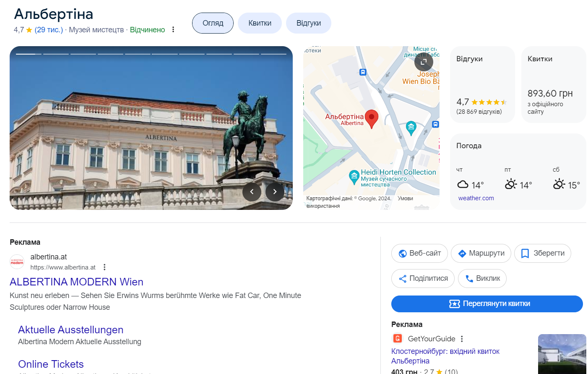Open the weather.com link
Screen dimensions: 588x374
coord(476,198)
